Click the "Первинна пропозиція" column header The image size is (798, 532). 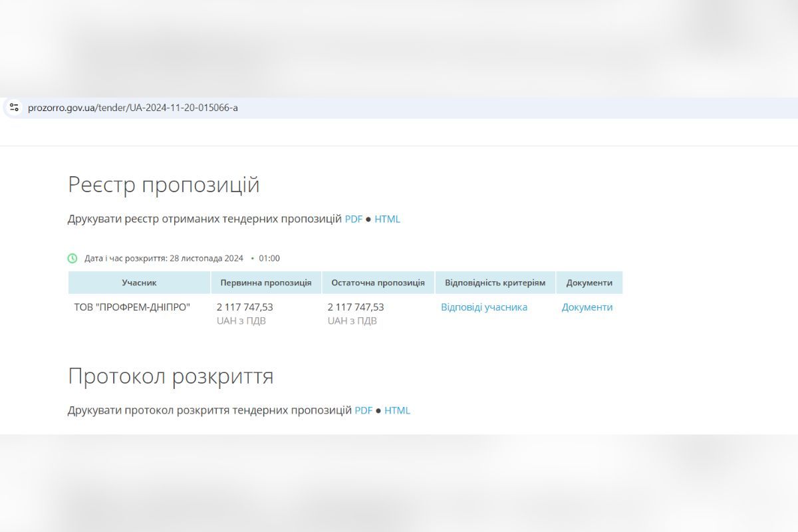265,282
